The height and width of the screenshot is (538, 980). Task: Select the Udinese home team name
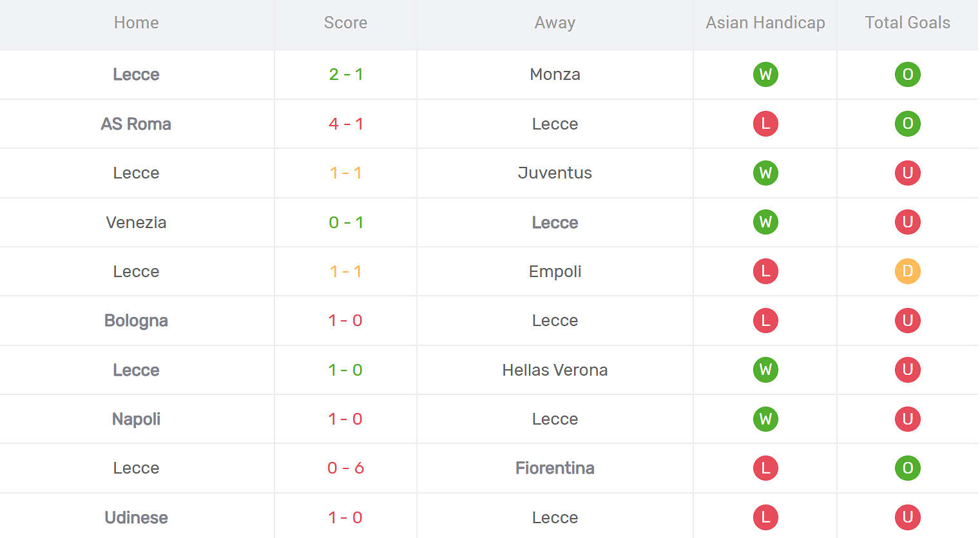pyautogui.click(x=136, y=517)
